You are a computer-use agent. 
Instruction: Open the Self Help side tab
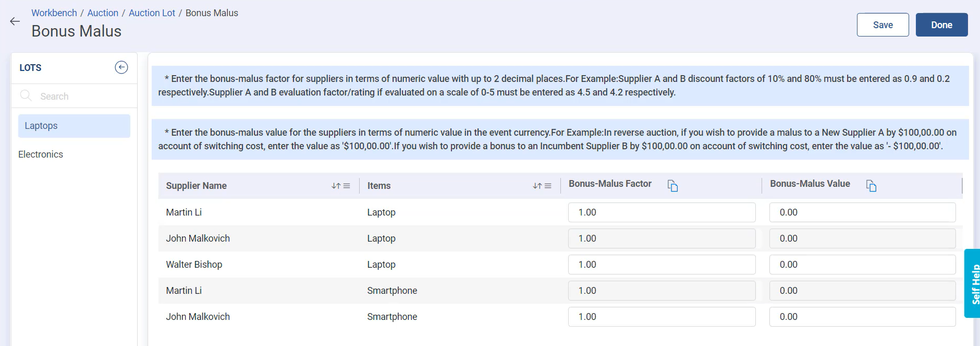973,283
